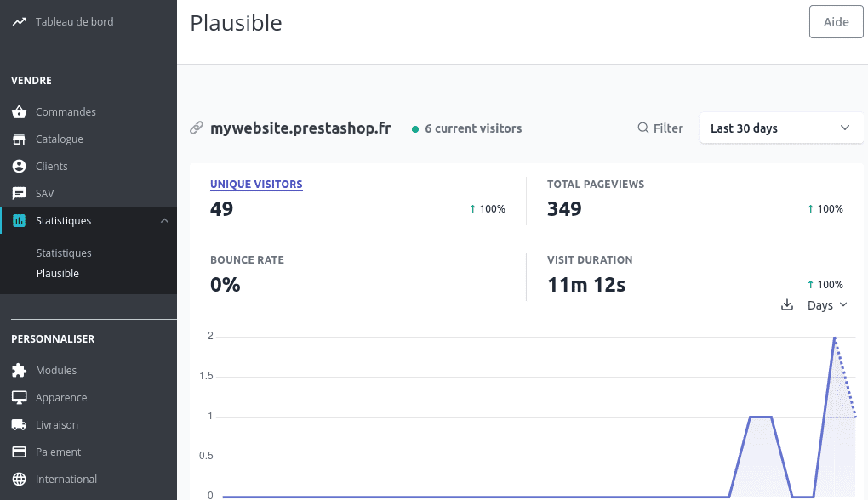Click the Commandes basket icon
The width and height of the screenshot is (868, 500).
19,111
